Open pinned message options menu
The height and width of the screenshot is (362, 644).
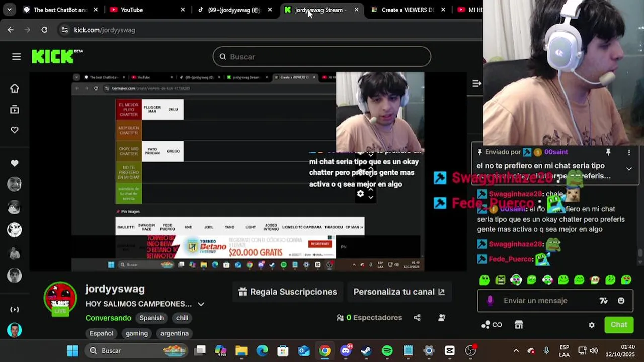(629, 152)
